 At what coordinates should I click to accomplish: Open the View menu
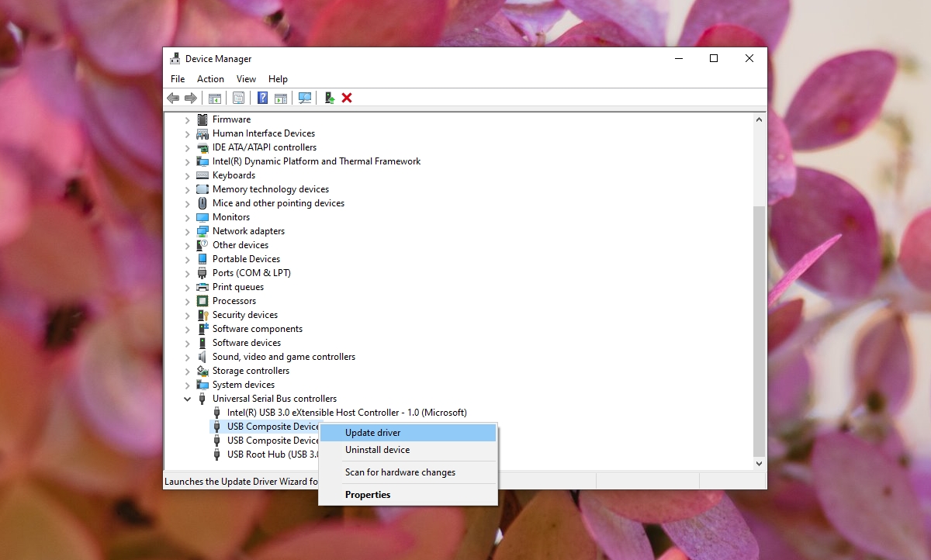tap(246, 78)
